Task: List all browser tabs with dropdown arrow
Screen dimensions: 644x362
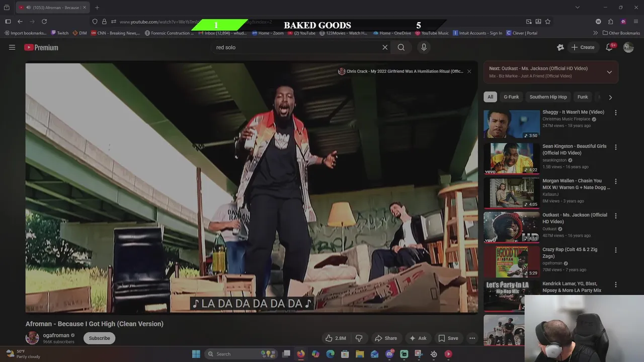Action: [577, 8]
